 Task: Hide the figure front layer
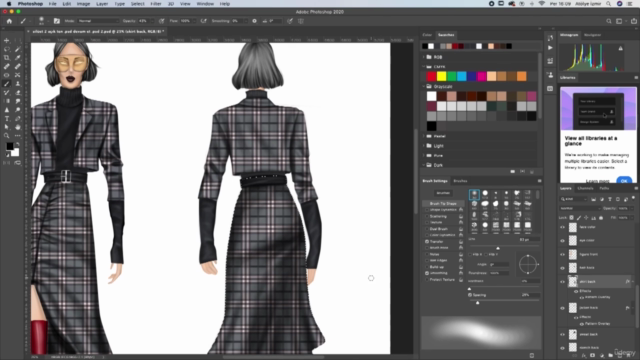coord(562,254)
